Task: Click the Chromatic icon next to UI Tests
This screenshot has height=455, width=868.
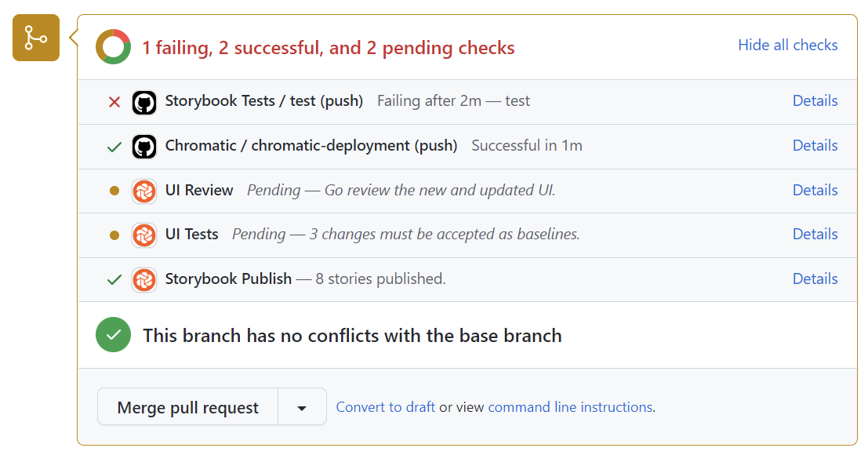Action: coord(144,234)
